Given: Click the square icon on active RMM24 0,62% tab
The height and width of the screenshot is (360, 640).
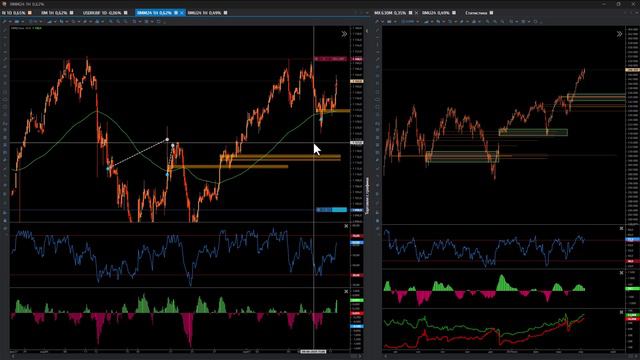Looking at the screenshot, I should (176, 13).
